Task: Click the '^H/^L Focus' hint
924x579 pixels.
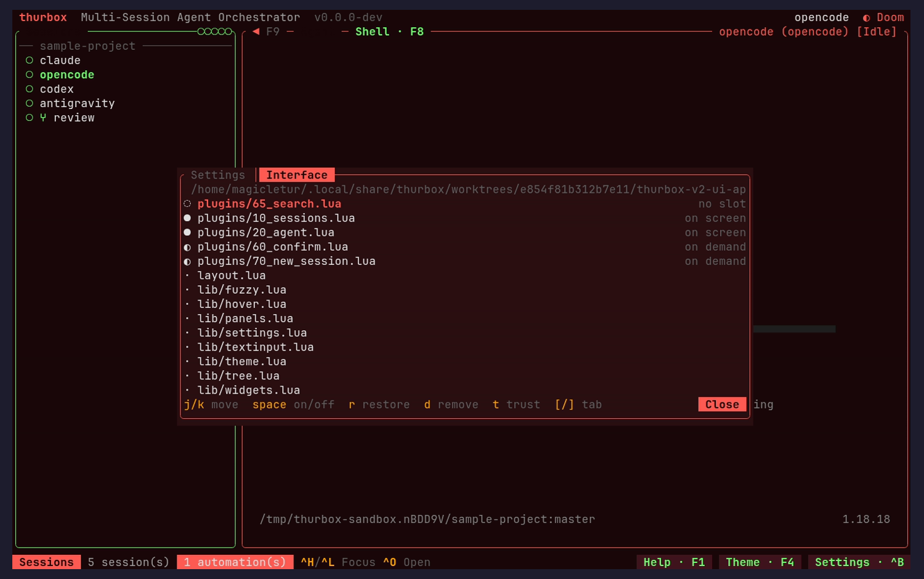Action: coord(338,562)
